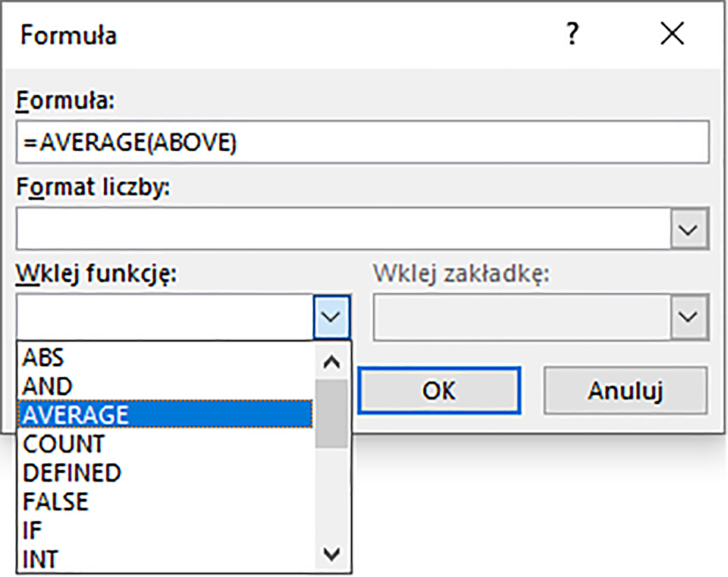
Task: Click the question mark help icon
Action: pyautogui.click(x=572, y=33)
